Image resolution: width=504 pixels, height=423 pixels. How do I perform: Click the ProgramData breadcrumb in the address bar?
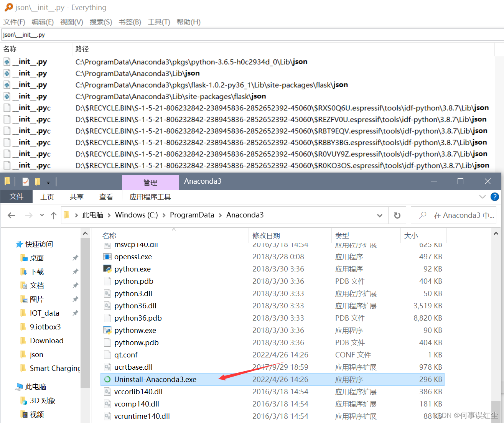pos(192,215)
